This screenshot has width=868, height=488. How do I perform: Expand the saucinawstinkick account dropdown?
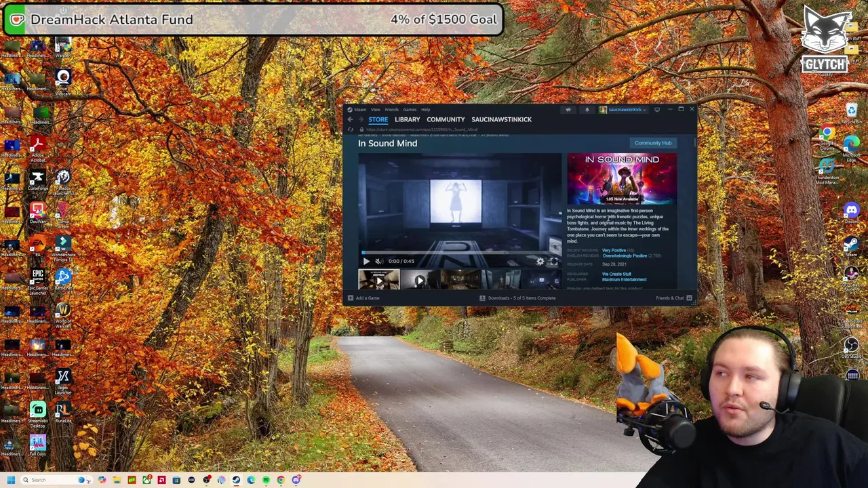623,110
